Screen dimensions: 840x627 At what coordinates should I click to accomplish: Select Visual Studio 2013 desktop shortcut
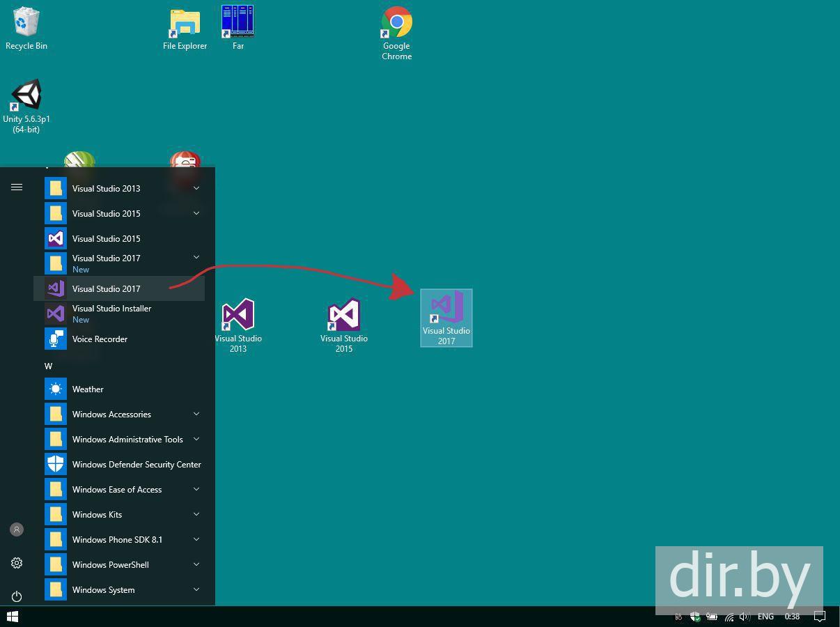pos(238,326)
